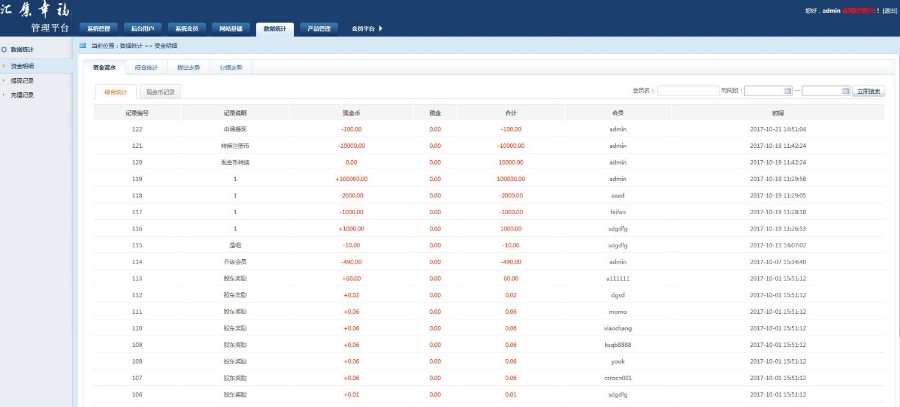Select record number 115

pos(137,246)
